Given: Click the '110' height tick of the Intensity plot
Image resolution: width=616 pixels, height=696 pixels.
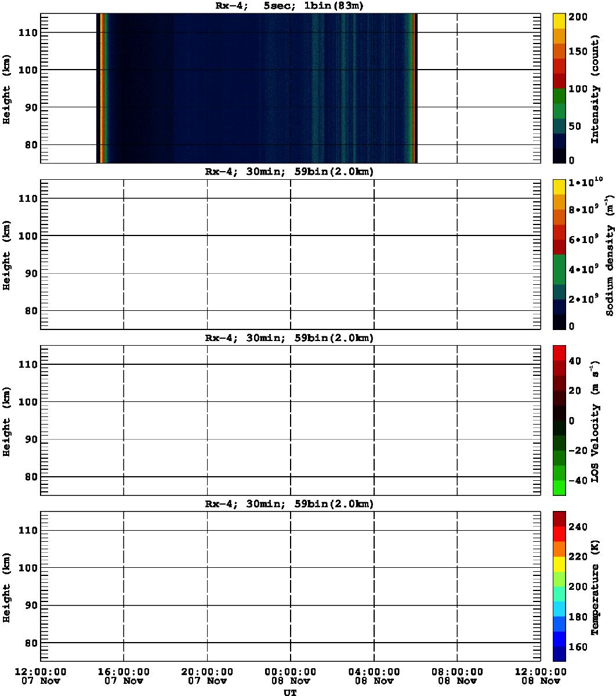Looking at the screenshot, I should point(28,32).
